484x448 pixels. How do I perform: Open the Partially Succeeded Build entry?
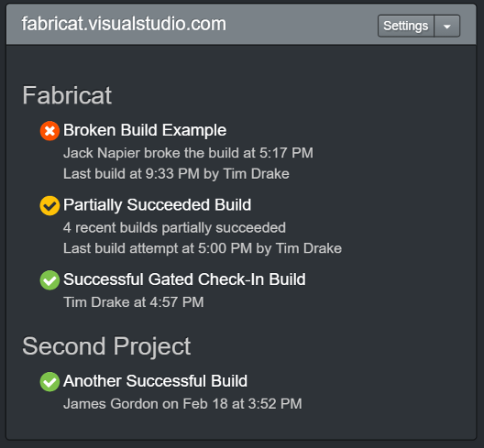(x=157, y=204)
